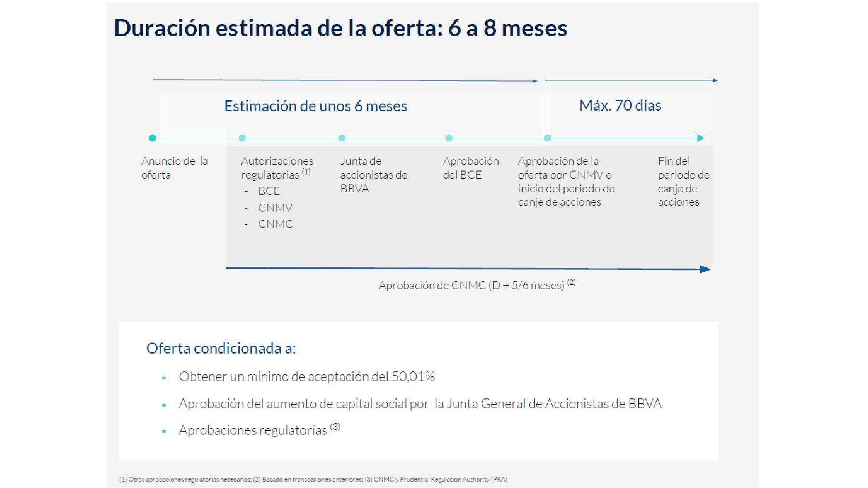Click the footnote line starting "(1) Otras aprobaciones"

coord(313,479)
